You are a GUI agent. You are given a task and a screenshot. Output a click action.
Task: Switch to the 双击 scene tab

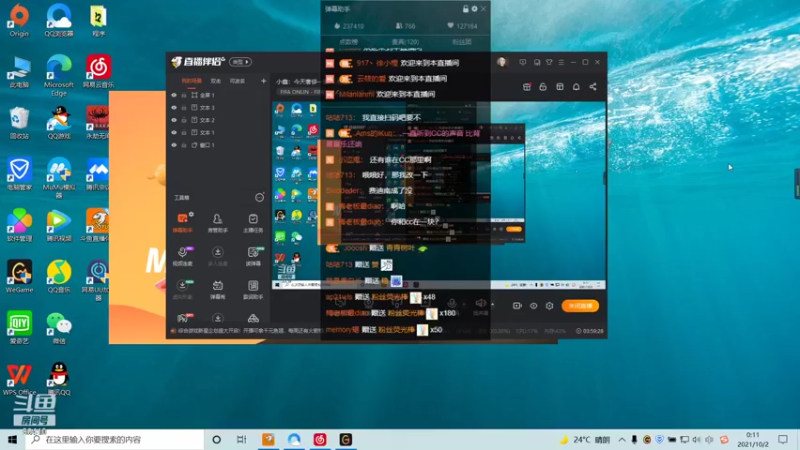click(216, 81)
